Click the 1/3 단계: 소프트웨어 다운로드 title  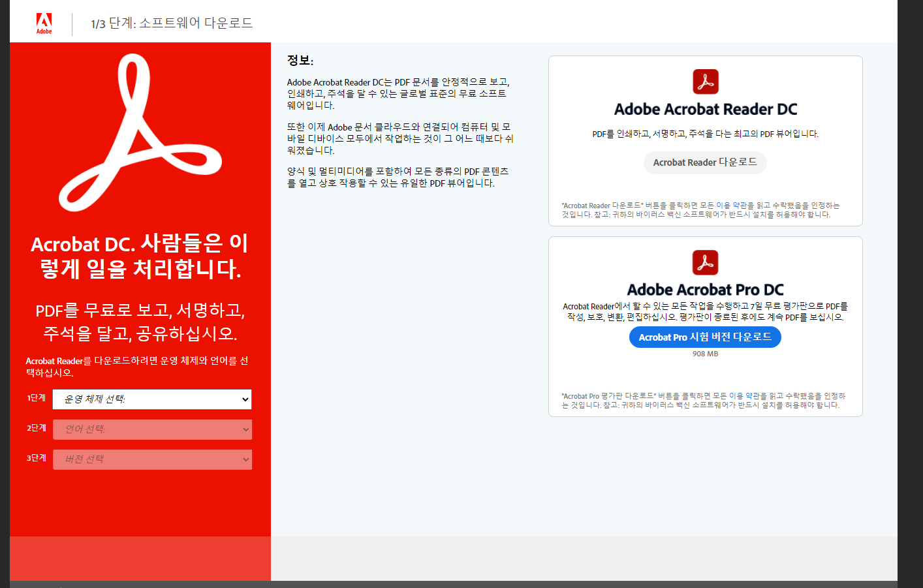tap(172, 23)
